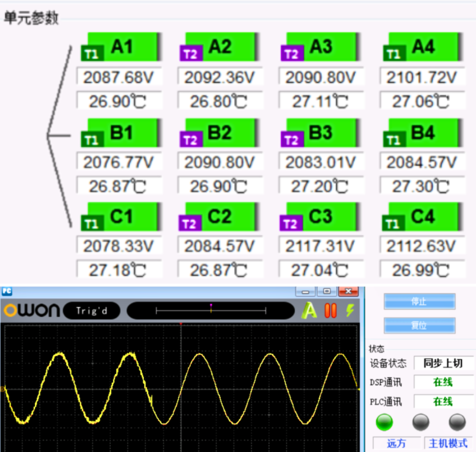Screen dimensions: 476x452
Task: Pause oscilloscope acquisition with the orange pause icon
Action: click(331, 311)
